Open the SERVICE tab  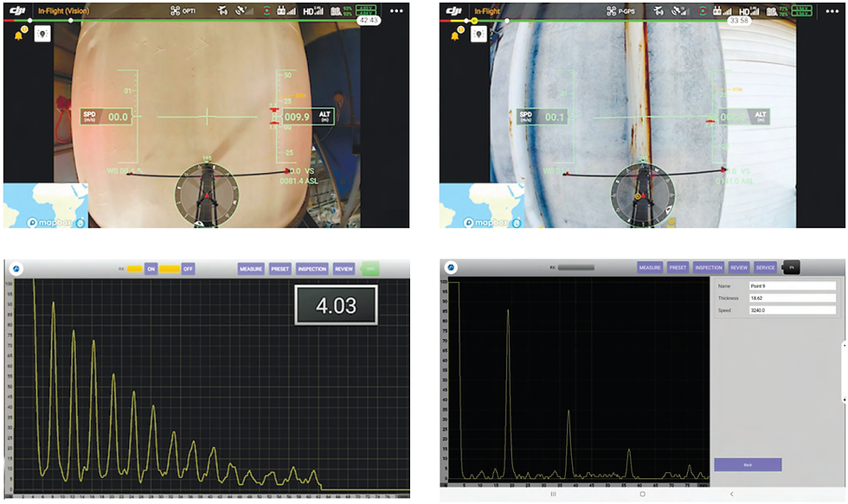(x=765, y=267)
